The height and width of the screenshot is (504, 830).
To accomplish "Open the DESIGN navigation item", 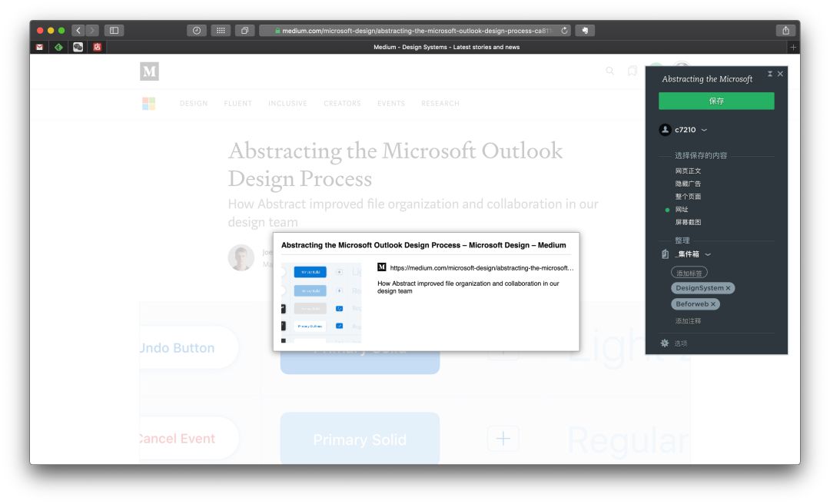I will [194, 103].
